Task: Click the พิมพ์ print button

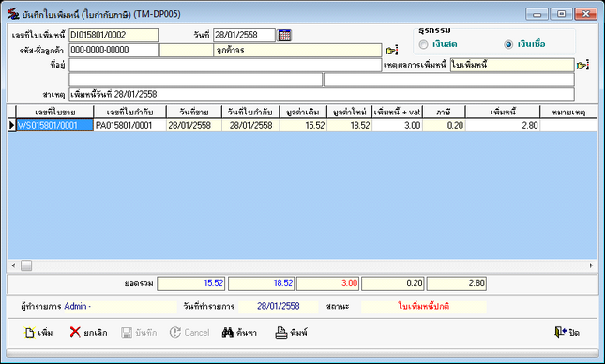Action: pyautogui.click(x=291, y=332)
